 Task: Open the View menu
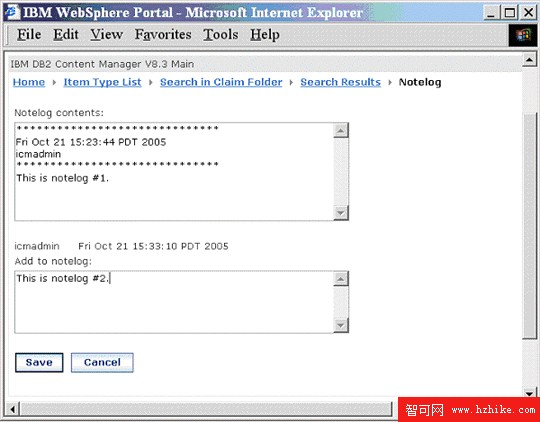[x=106, y=34]
